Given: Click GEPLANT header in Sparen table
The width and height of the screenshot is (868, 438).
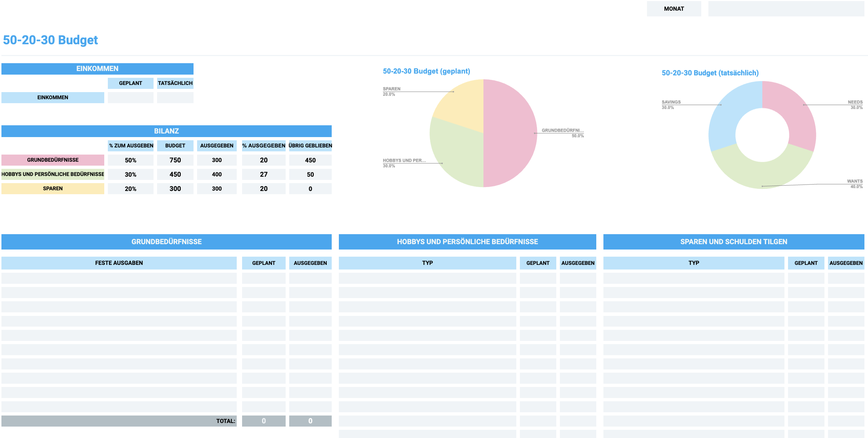Looking at the screenshot, I should click(806, 263).
